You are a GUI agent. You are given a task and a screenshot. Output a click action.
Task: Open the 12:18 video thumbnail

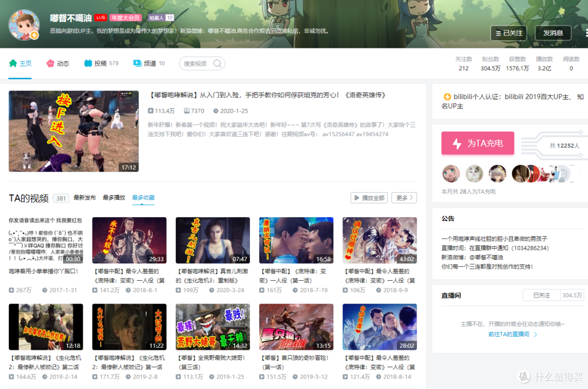(x=46, y=327)
